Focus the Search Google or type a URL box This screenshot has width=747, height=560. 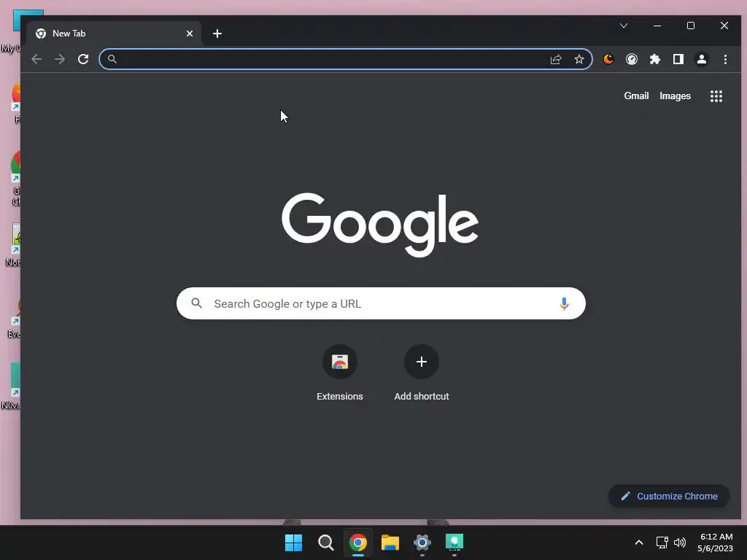381,303
